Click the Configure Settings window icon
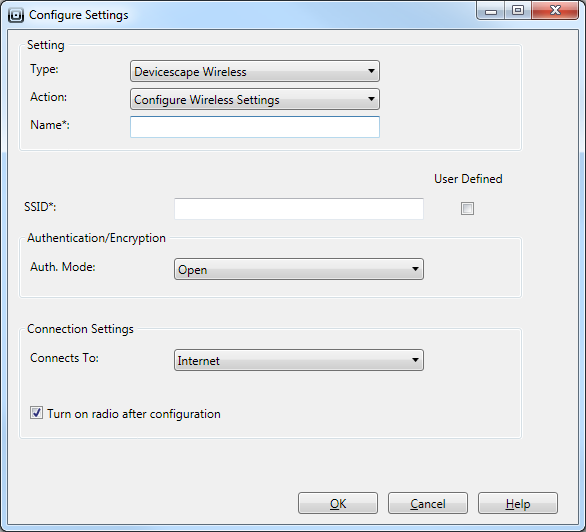Viewport: 586px width, 532px height. pyautogui.click(x=16, y=15)
